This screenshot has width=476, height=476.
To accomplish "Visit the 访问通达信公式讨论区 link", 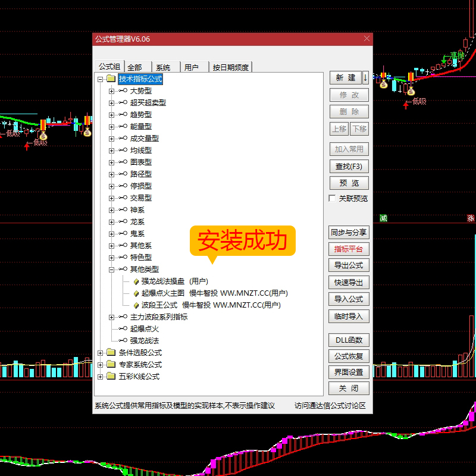I will (x=330, y=406).
